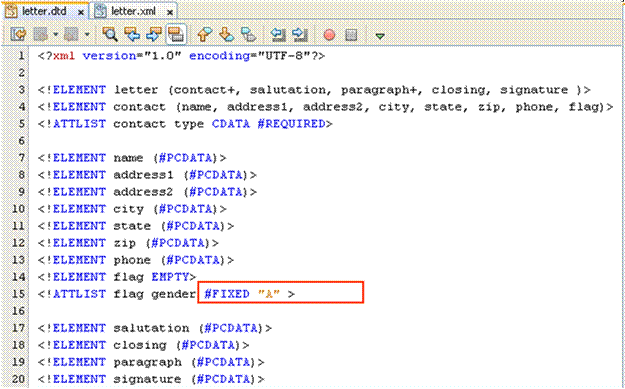The image size is (625, 389).
Task: Close the letter.xml tab
Action: tap(170, 12)
